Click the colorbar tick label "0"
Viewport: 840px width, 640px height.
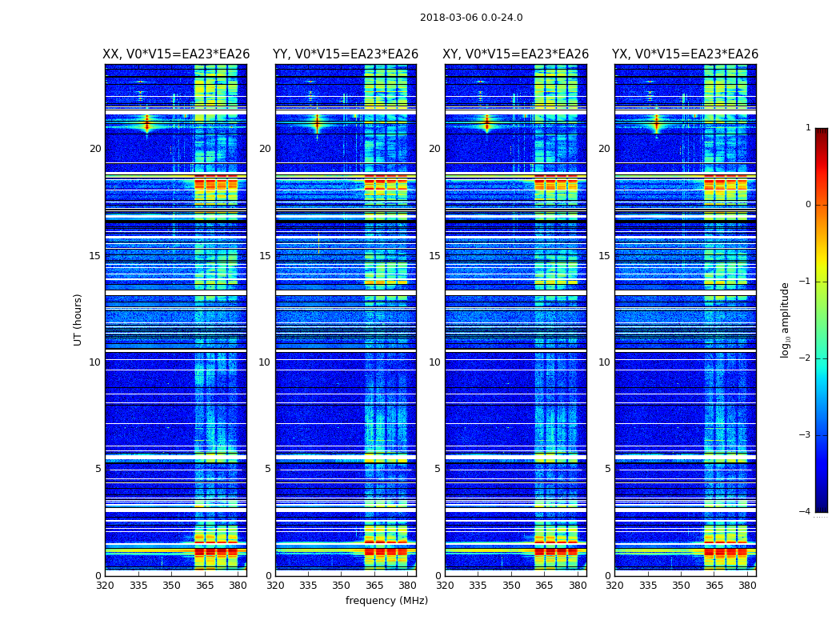808,205
